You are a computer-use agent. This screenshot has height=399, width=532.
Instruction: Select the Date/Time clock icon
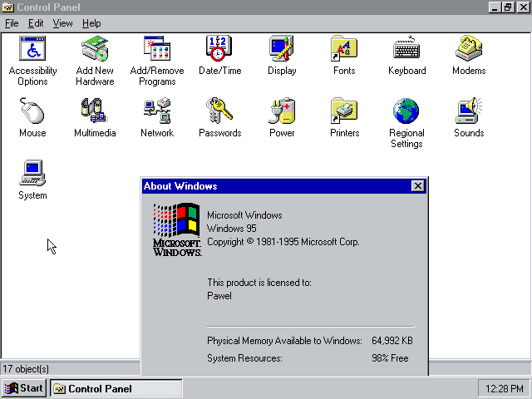(x=219, y=48)
